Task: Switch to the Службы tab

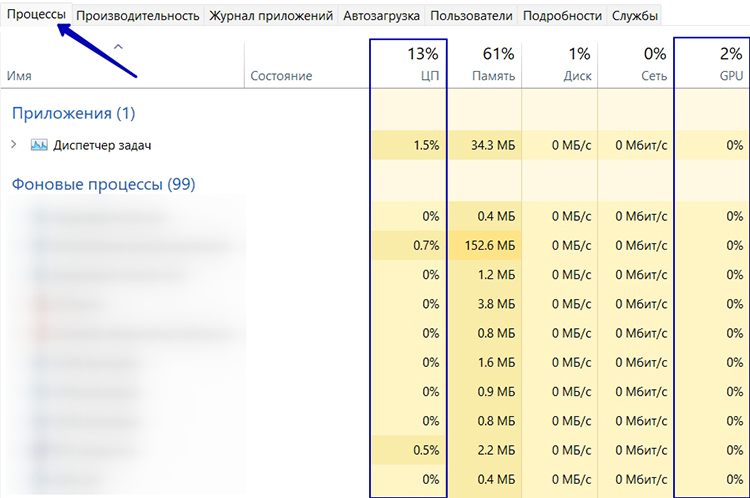Action: (x=635, y=16)
